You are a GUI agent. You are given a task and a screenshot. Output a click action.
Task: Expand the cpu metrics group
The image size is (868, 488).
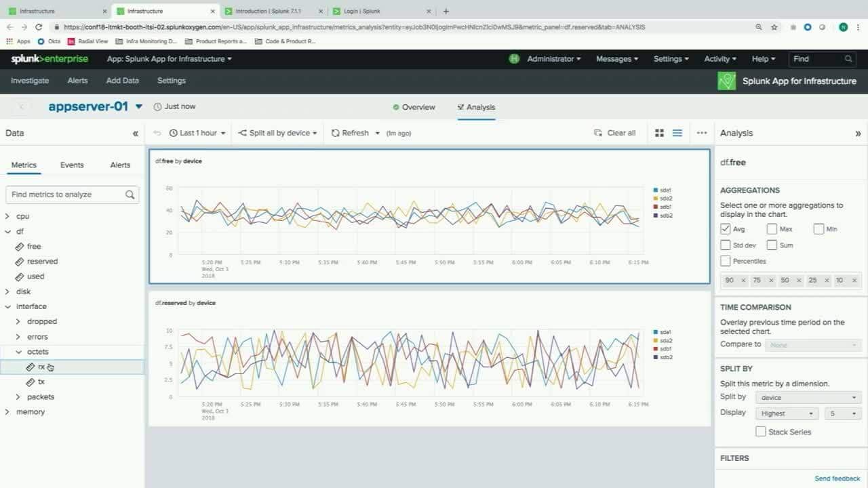[7, 217]
